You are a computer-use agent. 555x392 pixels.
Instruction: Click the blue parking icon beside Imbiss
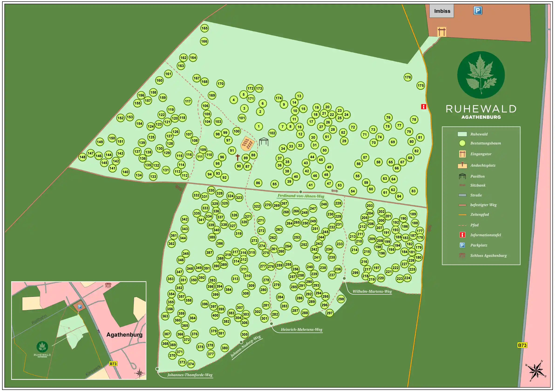(477, 10)
